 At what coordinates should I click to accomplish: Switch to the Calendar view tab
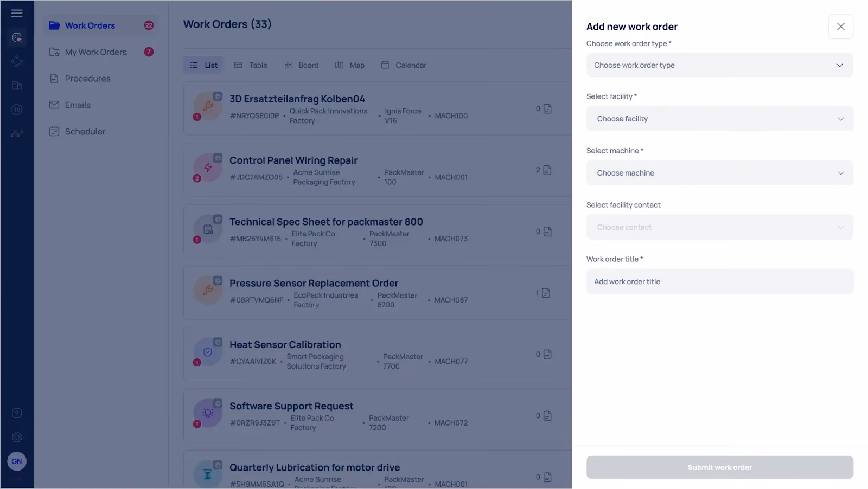404,65
